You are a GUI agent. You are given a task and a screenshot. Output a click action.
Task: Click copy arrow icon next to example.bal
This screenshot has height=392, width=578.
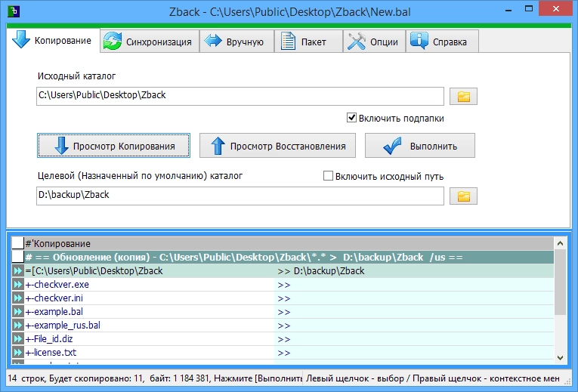[x=17, y=312]
